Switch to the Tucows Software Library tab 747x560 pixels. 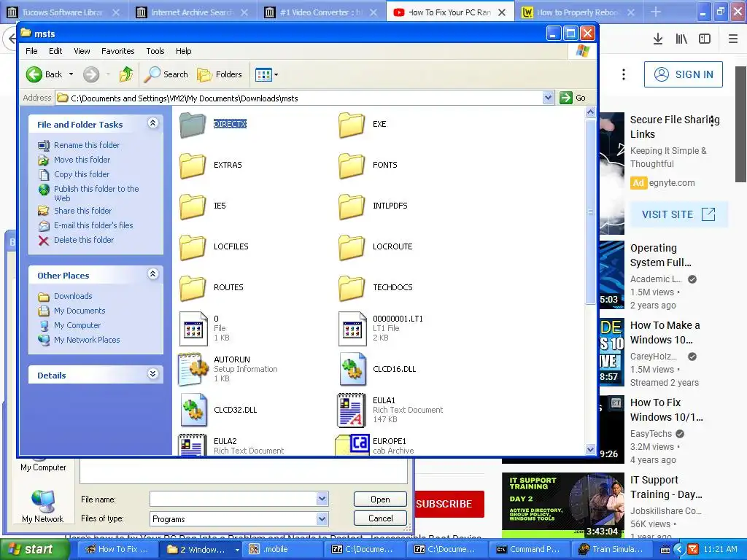pyautogui.click(x=63, y=12)
